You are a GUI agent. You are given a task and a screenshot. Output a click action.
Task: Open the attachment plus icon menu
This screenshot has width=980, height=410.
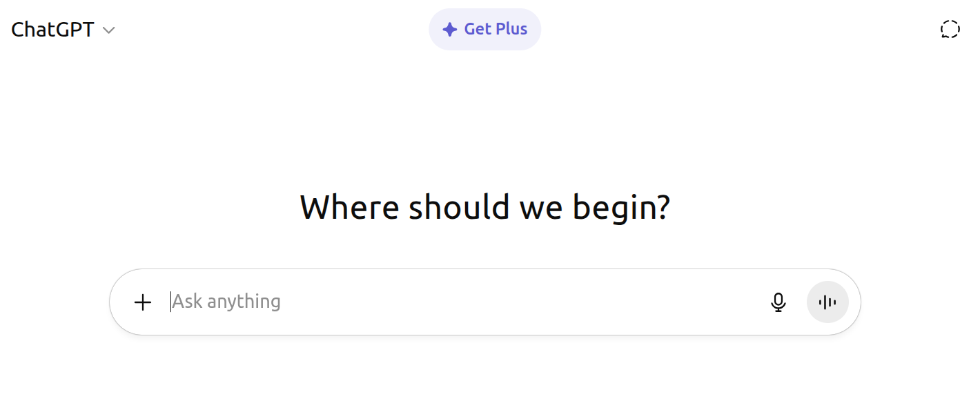(x=142, y=302)
